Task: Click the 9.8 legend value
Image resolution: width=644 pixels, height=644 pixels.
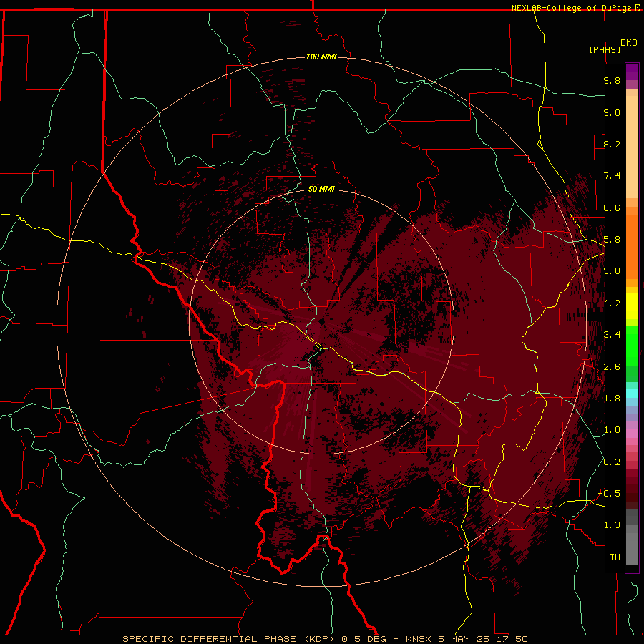Action: coord(612,80)
